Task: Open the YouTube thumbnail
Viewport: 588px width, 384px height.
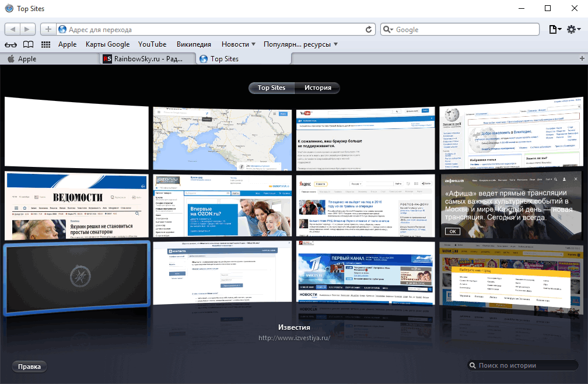Action: click(x=366, y=139)
